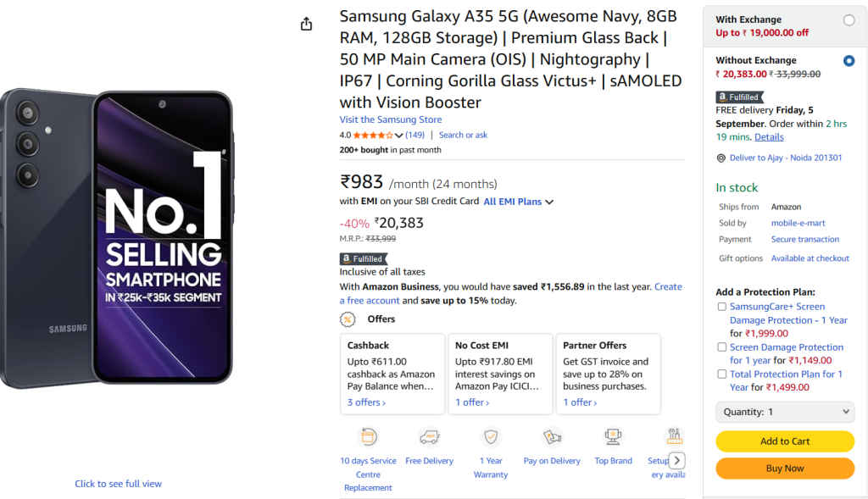Click the Add to Cart button

click(x=785, y=441)
